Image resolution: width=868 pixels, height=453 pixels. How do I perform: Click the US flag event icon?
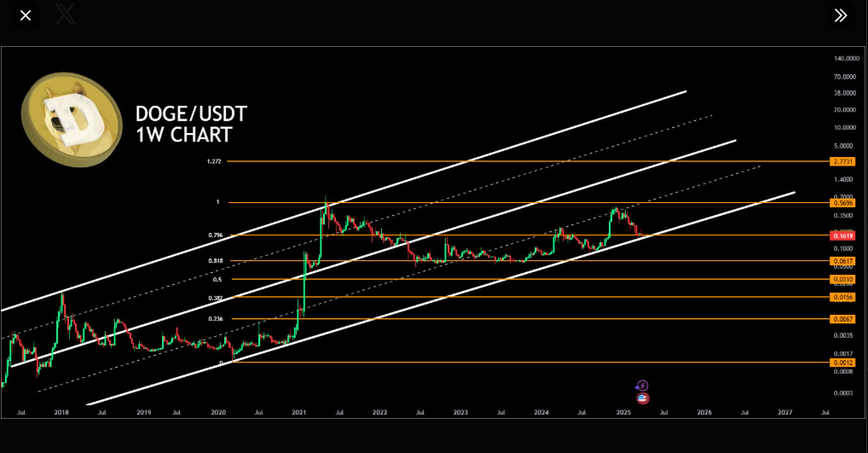pyautogui.click(x=643, y=398)
